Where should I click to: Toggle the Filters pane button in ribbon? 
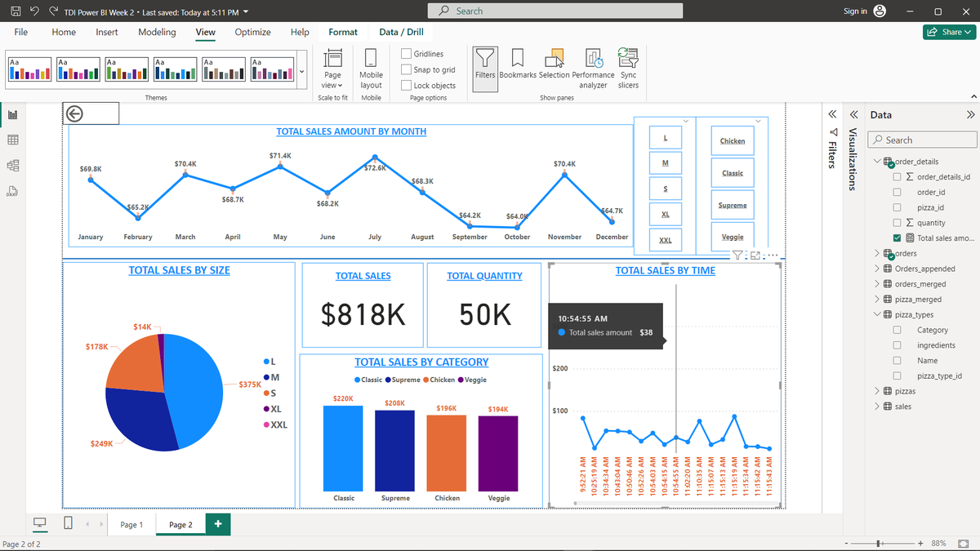(x=485, y=69)
